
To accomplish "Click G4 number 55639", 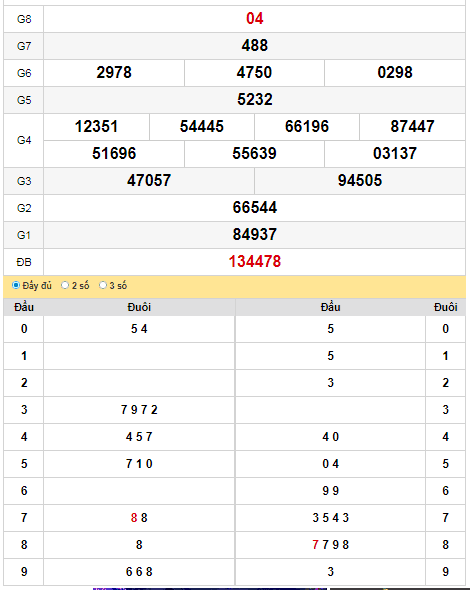I will 254,154.
